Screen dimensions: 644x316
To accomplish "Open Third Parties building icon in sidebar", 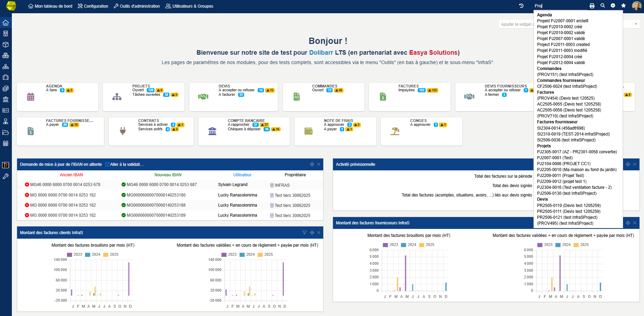I will click(6, 33).
